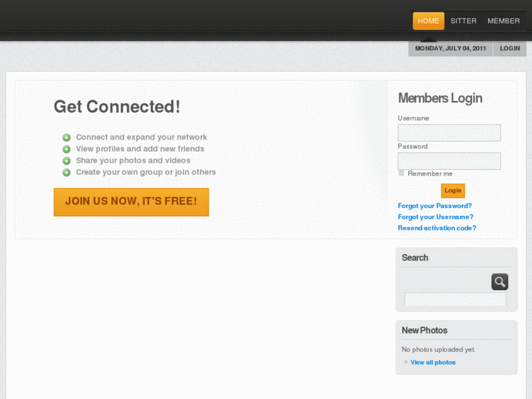Click the arrow bullet before View all photos
This screenshot has height=399, width=532.
[x=406, y=362]
